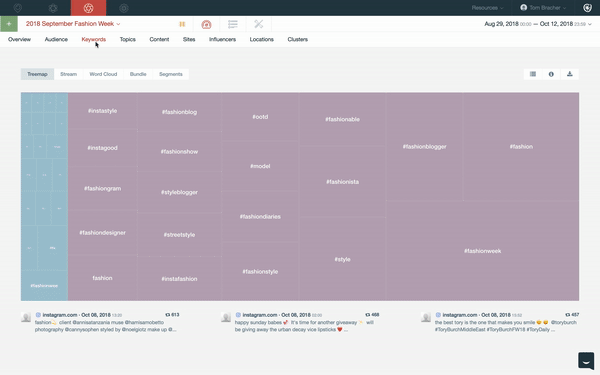Open the first instagram.com post link

coord(60,315)
